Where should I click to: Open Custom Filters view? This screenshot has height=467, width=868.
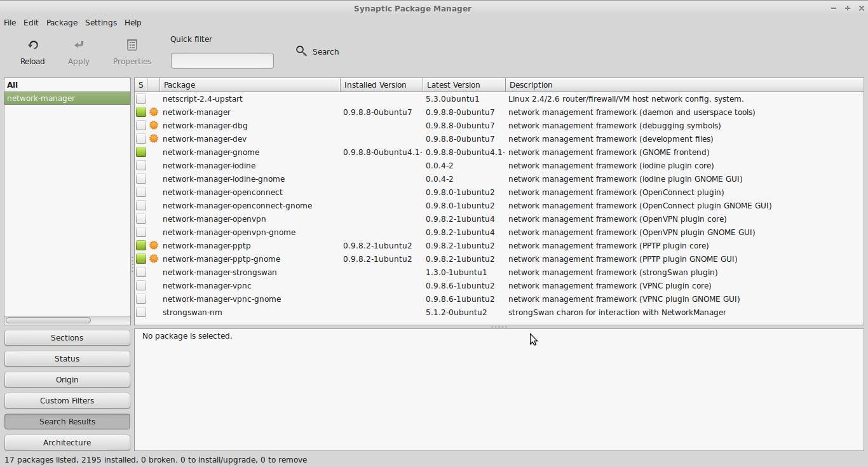click(x=67, y=400)
